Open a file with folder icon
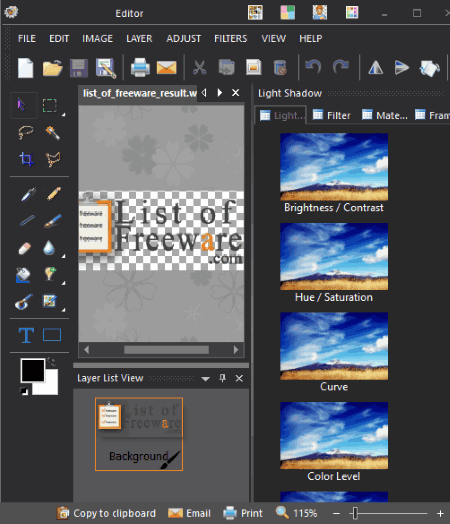This screenshot has width=450, height=524. pos(52,68)
